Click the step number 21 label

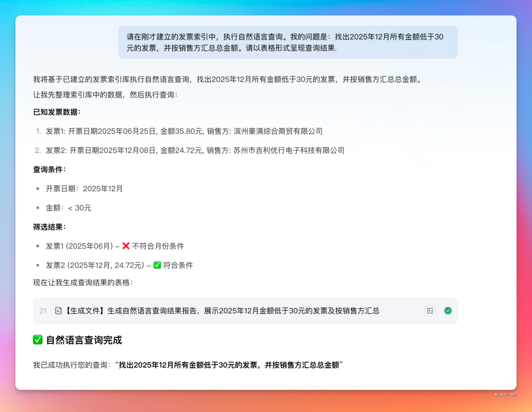point(42,310)
